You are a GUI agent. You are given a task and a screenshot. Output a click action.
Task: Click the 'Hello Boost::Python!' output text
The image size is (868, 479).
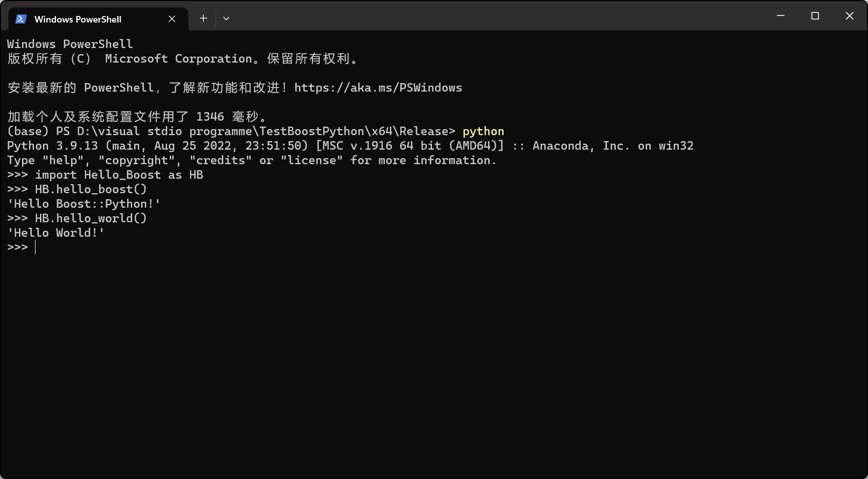[x=84, y=204]
